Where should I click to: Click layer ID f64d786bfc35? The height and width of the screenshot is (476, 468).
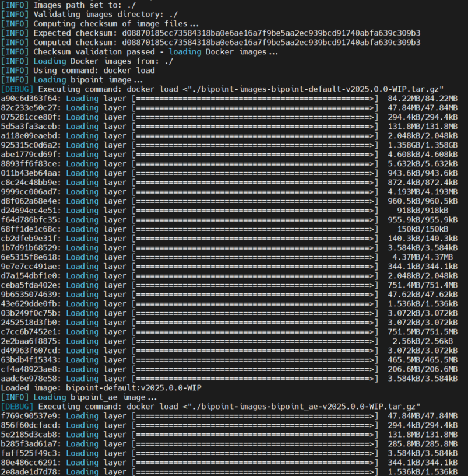pos(29,220)
